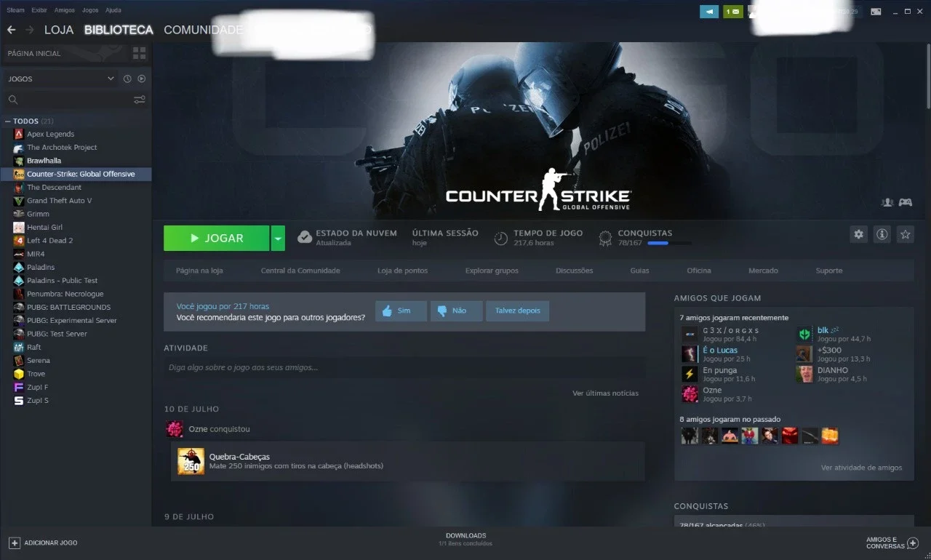Open the Suporte tab
The image size is (931, 560).
coord(828,271)
